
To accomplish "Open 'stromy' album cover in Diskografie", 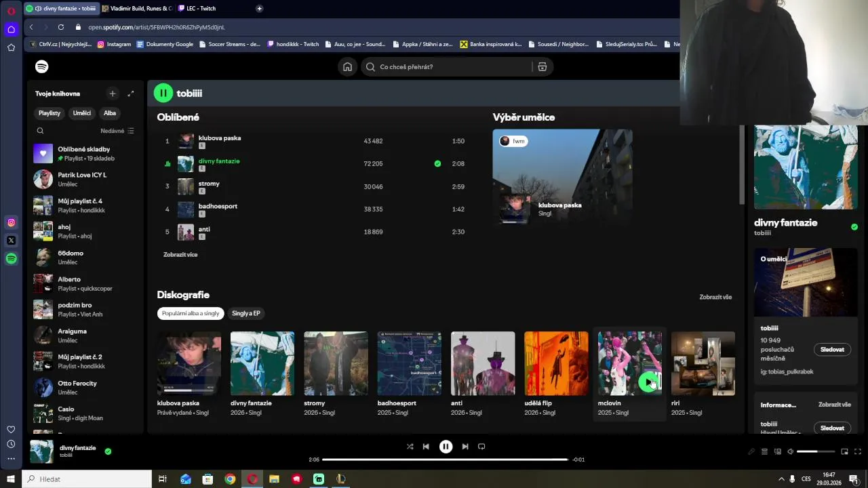I will click(x=336, y=363).
